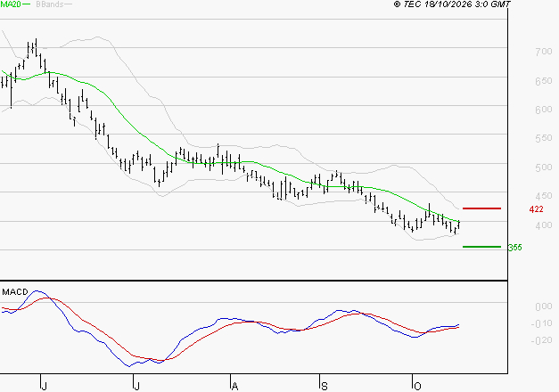Click the red 422 resistance value
The height and width of the screenshot is (392, 559).
point(536,209)
